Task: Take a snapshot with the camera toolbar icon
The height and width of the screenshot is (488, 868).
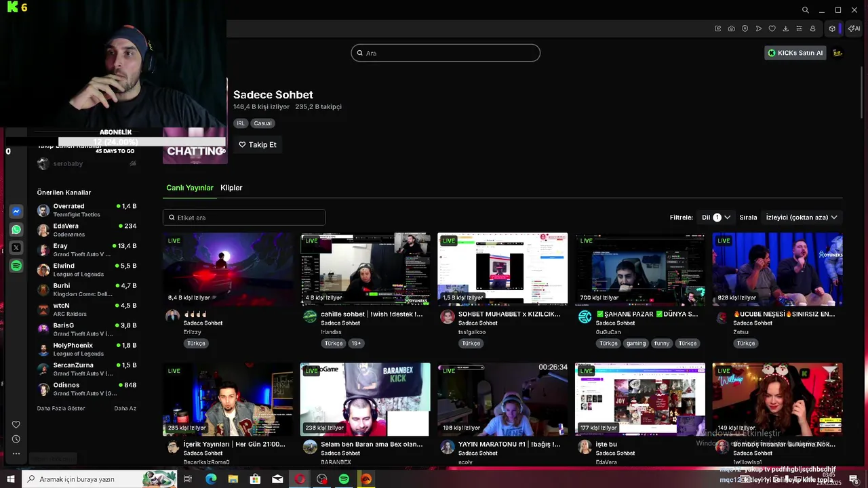Action: 731,28
